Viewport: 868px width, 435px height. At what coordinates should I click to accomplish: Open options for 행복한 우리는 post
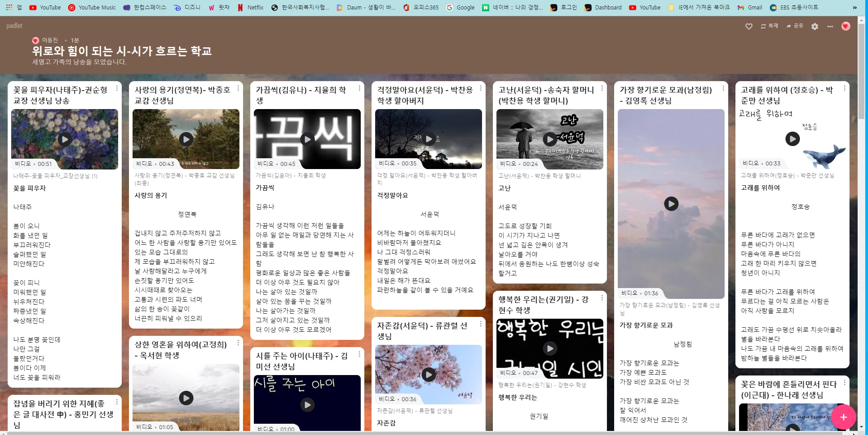602,298
